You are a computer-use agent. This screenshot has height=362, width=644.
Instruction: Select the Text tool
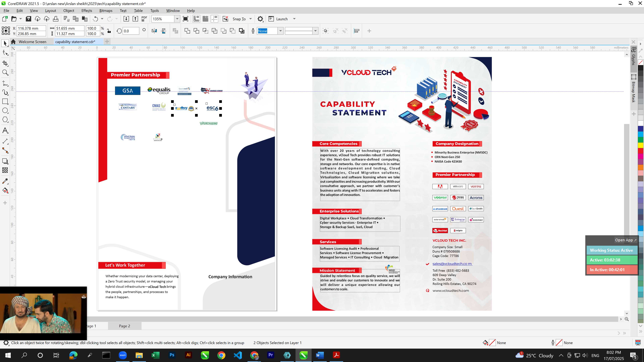(5, 130)
